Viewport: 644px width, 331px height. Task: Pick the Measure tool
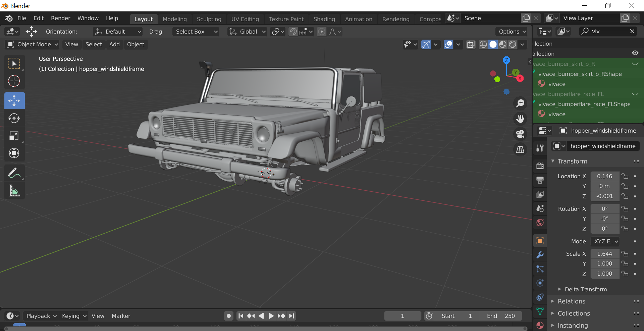tap(14, 191)
